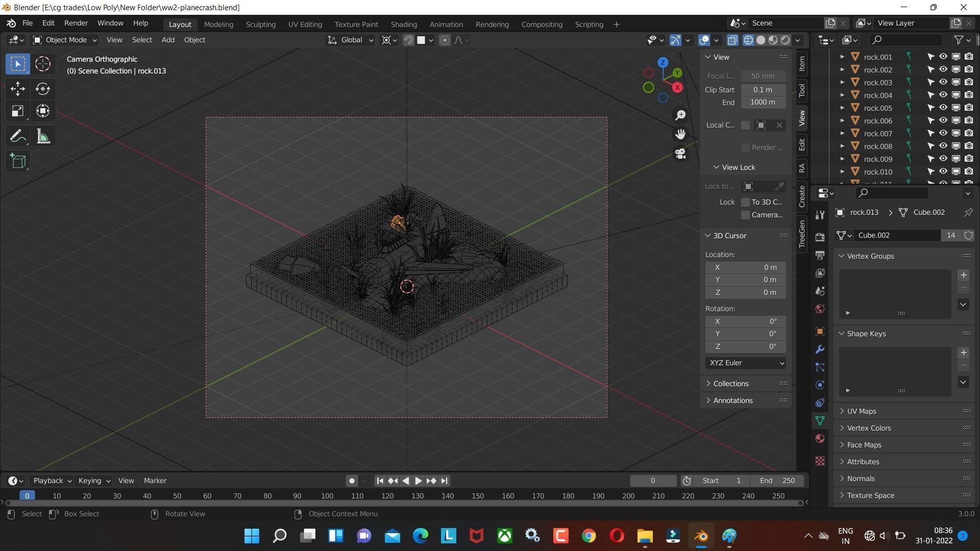Open the Keying popover in the timeline
The width and height of the screenshot is (980, 551).
click(x=94, y=481)
